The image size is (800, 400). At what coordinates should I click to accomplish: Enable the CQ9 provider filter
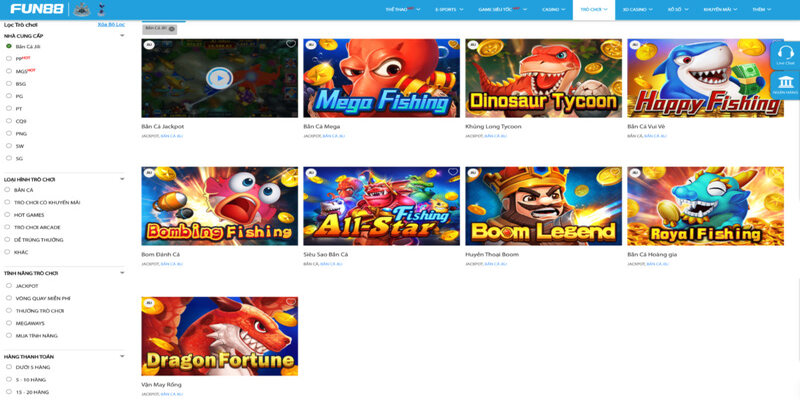9,121
